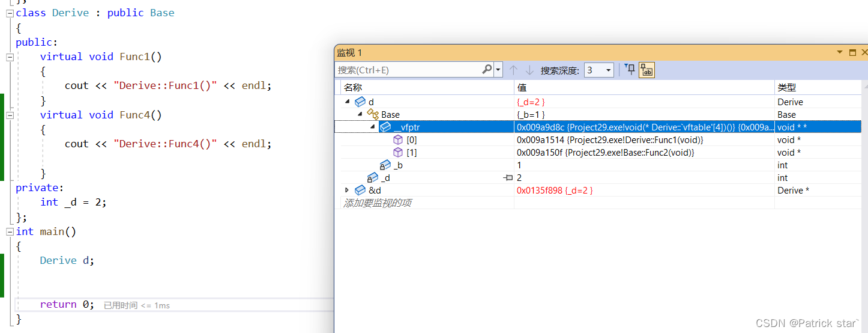Maximize the Watch 1 panel
Screen dimensions: 868x333
click(x=852, y=52)
